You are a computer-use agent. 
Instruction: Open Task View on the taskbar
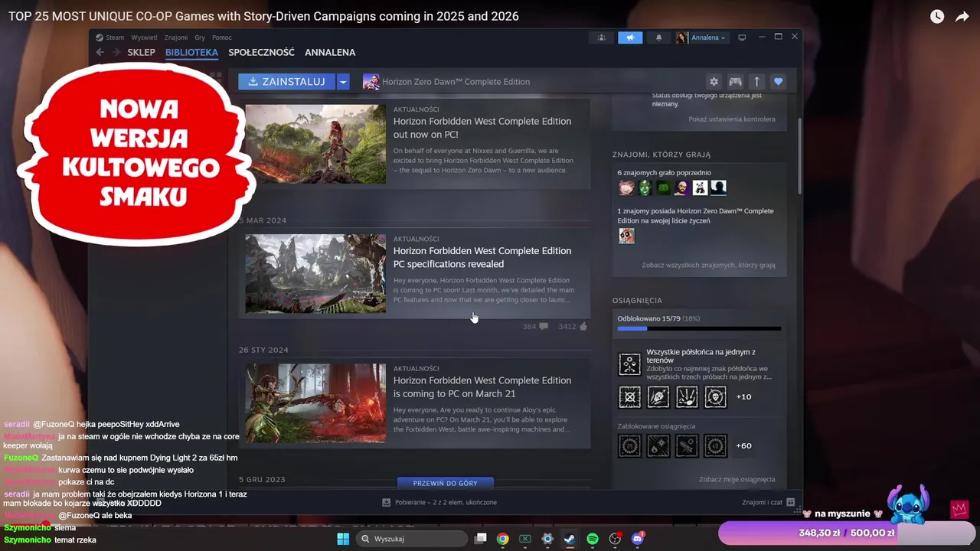480,539
